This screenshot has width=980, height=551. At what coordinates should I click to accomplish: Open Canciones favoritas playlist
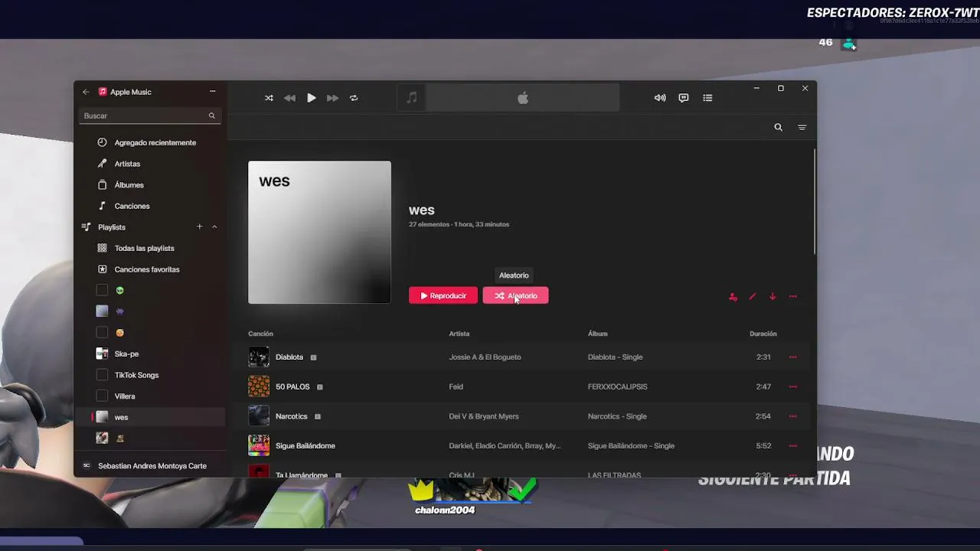[147, 269]
